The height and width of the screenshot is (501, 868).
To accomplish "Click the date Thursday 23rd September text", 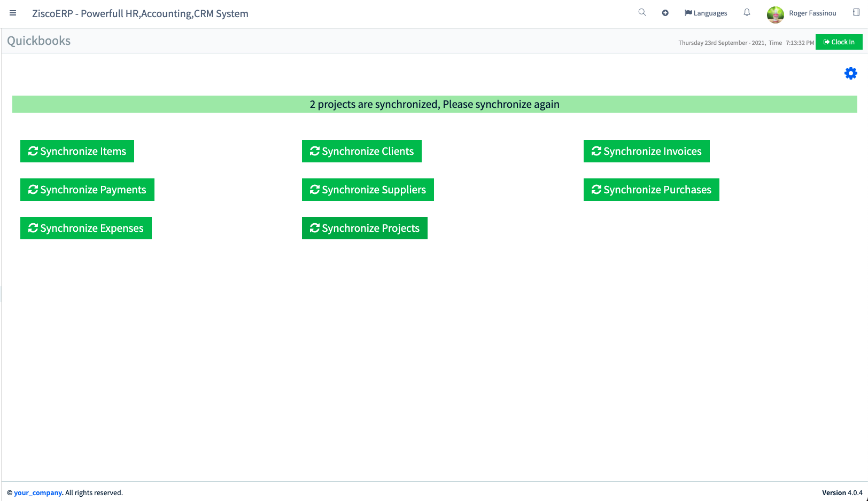I will tap(722, 43).
